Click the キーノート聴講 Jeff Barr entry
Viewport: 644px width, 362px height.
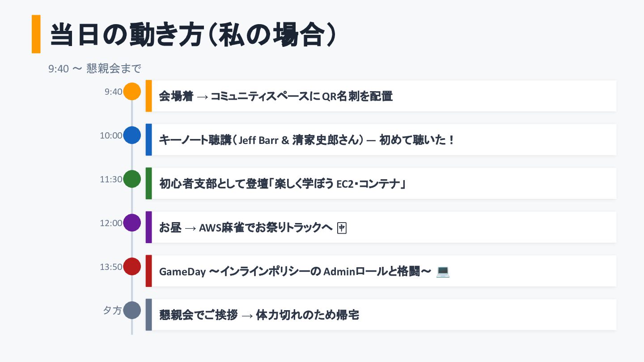pyautogui.click(x=306, y=140)
